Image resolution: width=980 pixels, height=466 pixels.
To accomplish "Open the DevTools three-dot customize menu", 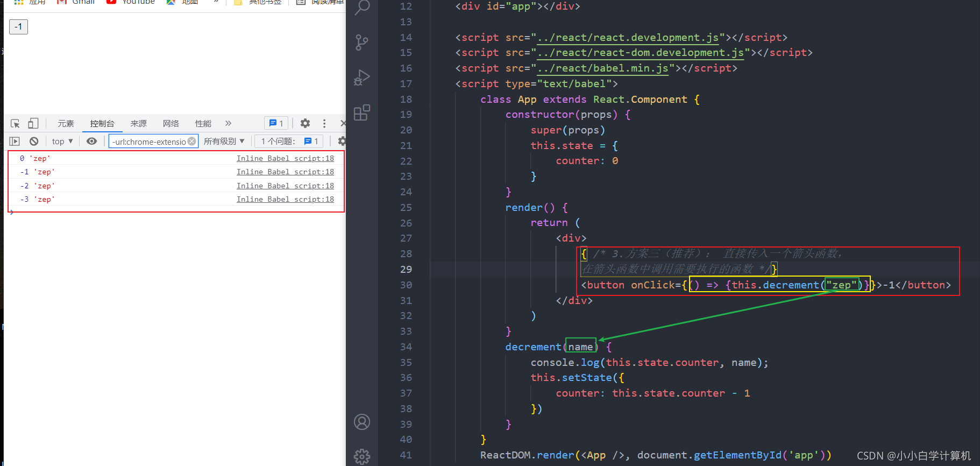I will click(324, 123).
